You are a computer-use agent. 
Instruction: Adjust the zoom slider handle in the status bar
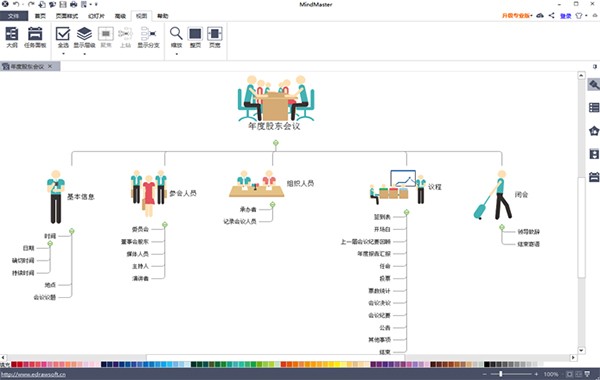pyautogui.click(x=501, y=374)
